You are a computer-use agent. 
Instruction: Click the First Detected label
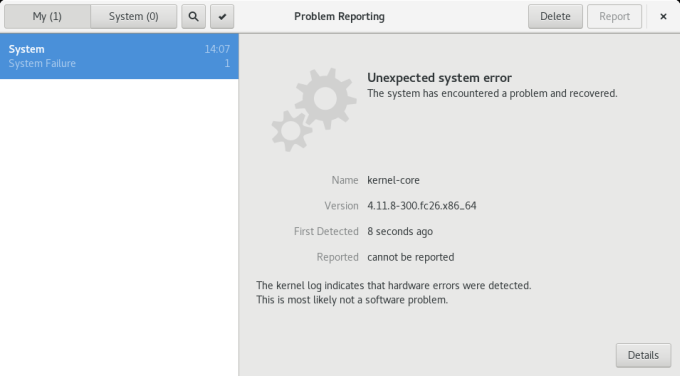326,232
